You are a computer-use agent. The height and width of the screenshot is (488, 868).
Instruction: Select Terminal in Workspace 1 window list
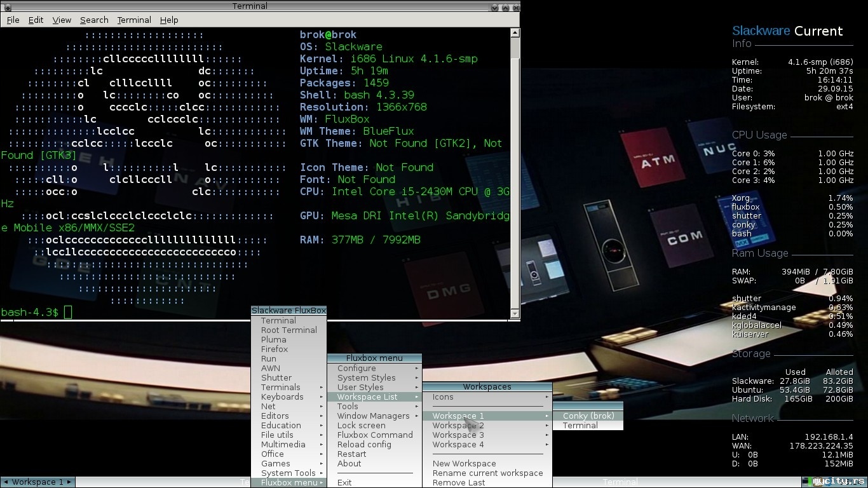click(588, 426)
